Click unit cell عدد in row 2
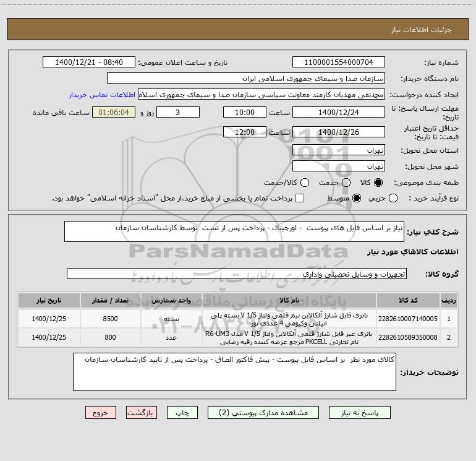The width and height of the screenshot is (476, 461). [171, 337]
